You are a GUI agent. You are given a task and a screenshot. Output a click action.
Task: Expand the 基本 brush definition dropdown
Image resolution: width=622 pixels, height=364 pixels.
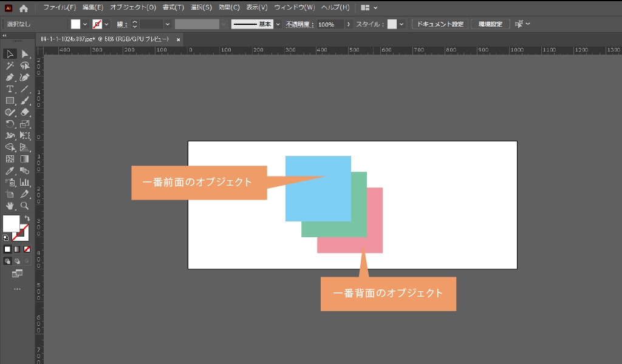pos(278,24)
